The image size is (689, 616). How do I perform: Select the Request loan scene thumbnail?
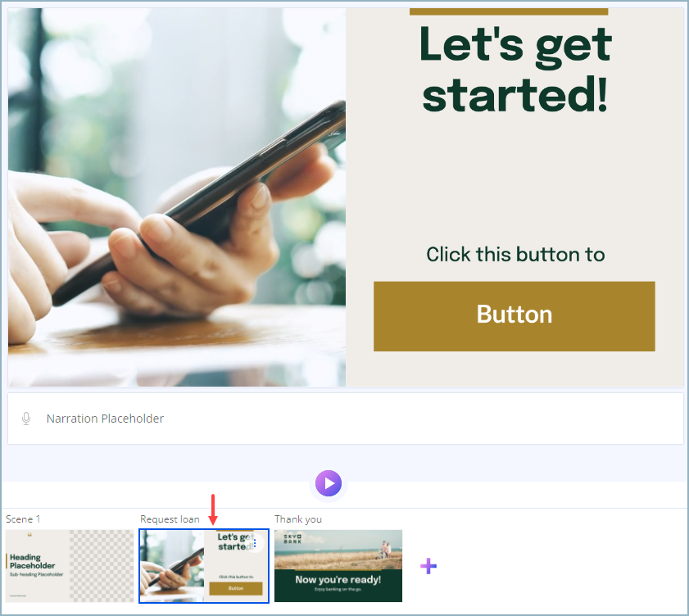pyautogui.click(x=204, y=566)
